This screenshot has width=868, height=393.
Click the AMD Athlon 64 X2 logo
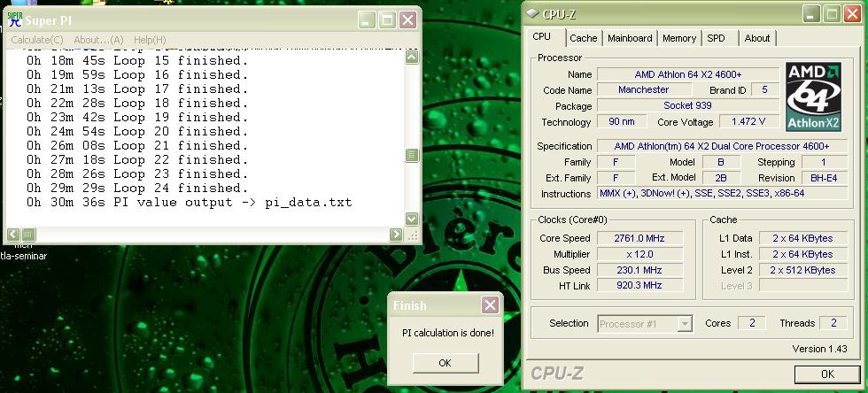pyautogui.click(x=815, y=96)
